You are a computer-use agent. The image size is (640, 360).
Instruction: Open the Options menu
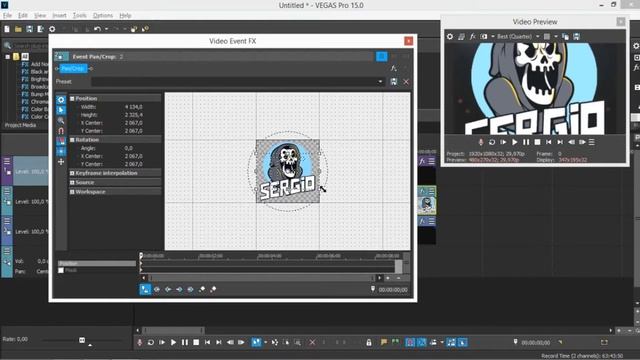click(103, 16)
